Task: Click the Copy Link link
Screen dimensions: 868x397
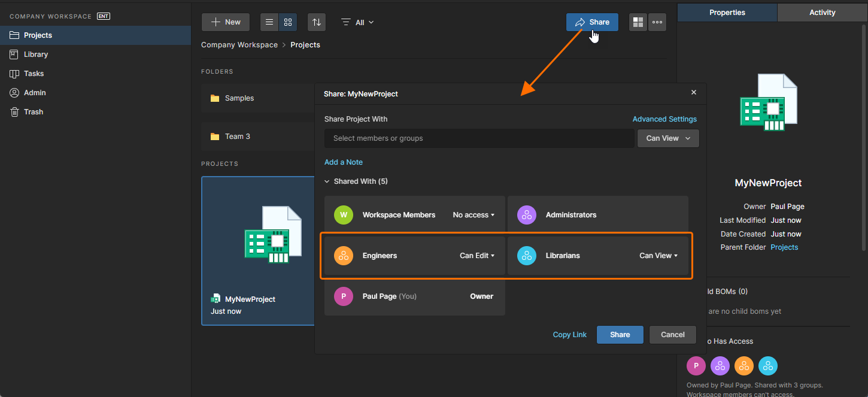Action: [569, 335]
